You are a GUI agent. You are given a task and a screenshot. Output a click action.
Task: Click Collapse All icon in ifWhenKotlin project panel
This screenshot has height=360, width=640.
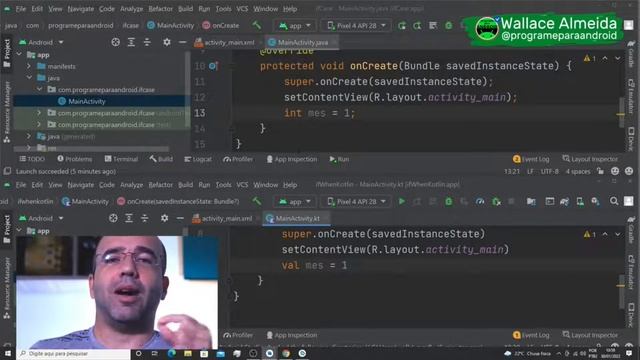click(x=144, y=218)
